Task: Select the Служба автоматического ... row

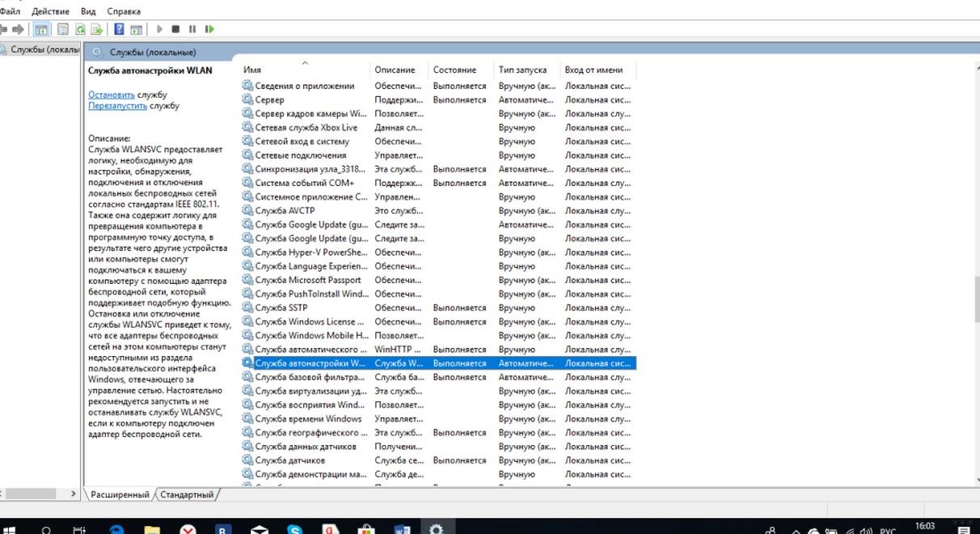Action: tap(438, 350)
